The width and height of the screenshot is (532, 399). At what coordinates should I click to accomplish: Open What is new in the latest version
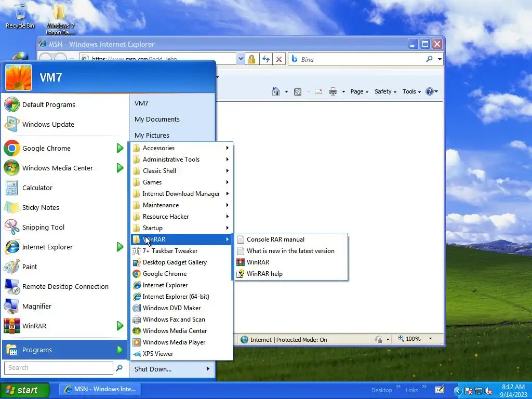pyautogui.click(x=290, y=251)
